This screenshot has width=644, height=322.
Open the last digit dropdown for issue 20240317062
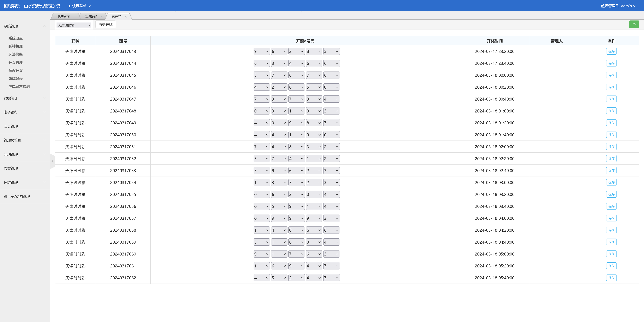point(331,278)
